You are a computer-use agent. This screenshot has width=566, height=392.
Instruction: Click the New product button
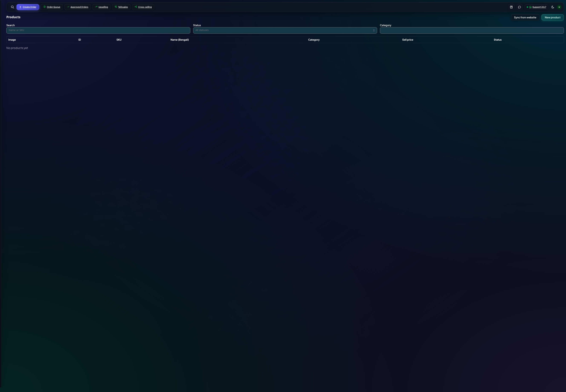pyautogui.click(x=553, y=18)
